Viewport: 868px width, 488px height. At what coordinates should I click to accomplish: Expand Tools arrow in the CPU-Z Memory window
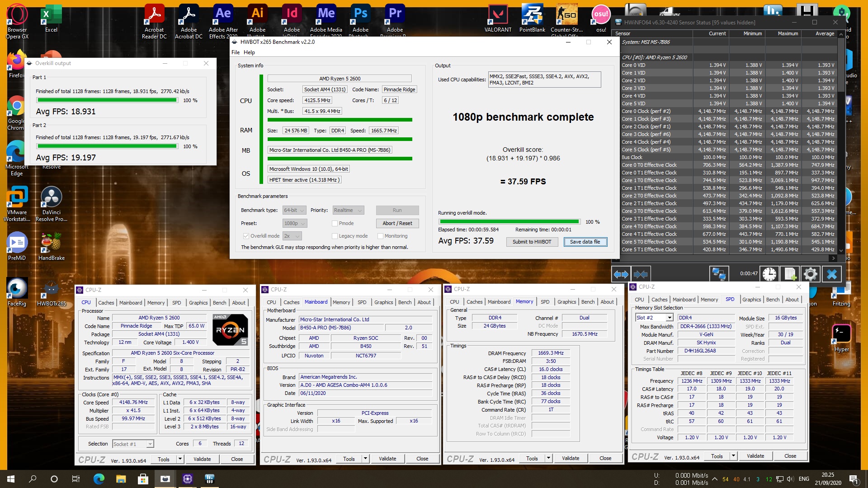click(548, 458)
